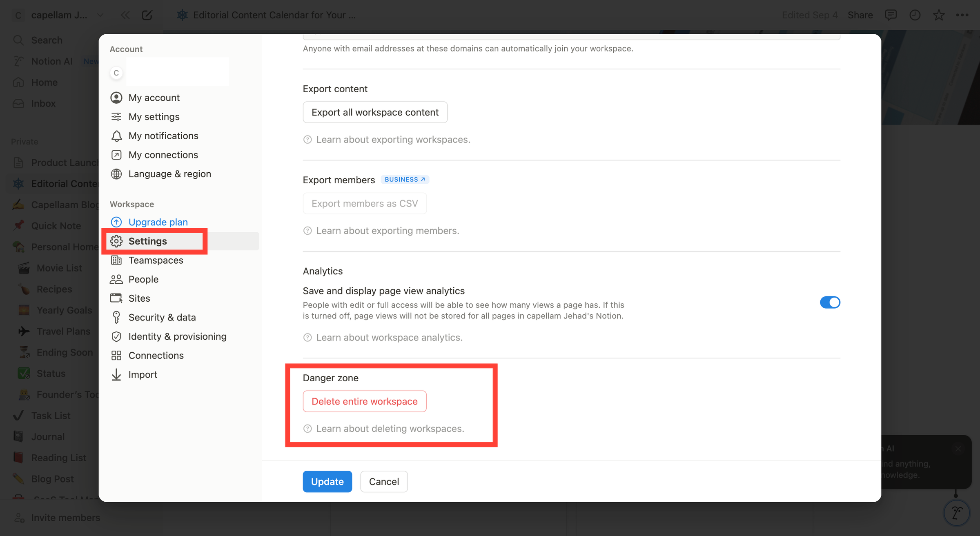Open Journal page in sidebar
The height and width of the screenshot is (536, 980).
48,437
